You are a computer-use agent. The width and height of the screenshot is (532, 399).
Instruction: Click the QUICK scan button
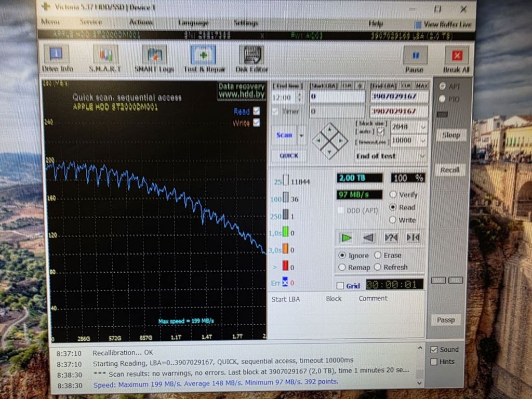coord(289,156)
